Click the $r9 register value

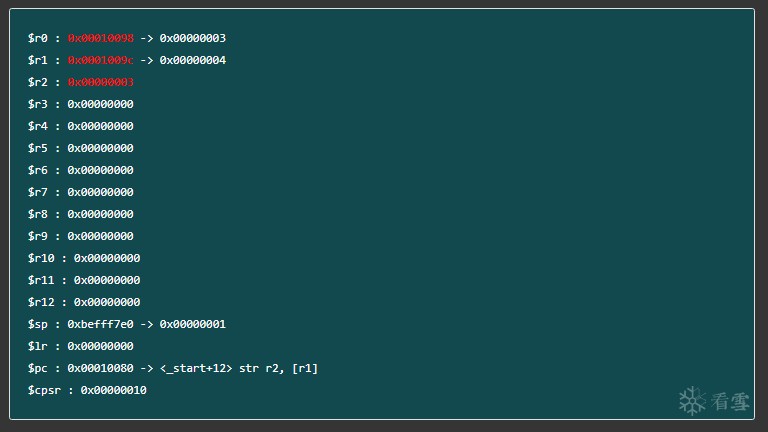tap(100, 236)
